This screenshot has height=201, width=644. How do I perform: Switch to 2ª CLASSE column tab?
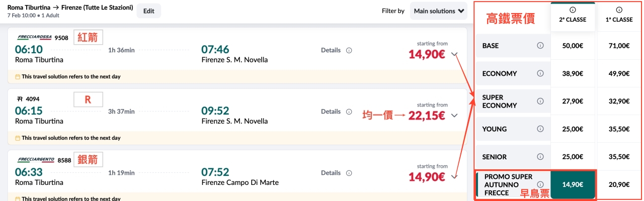click(573, 17)
